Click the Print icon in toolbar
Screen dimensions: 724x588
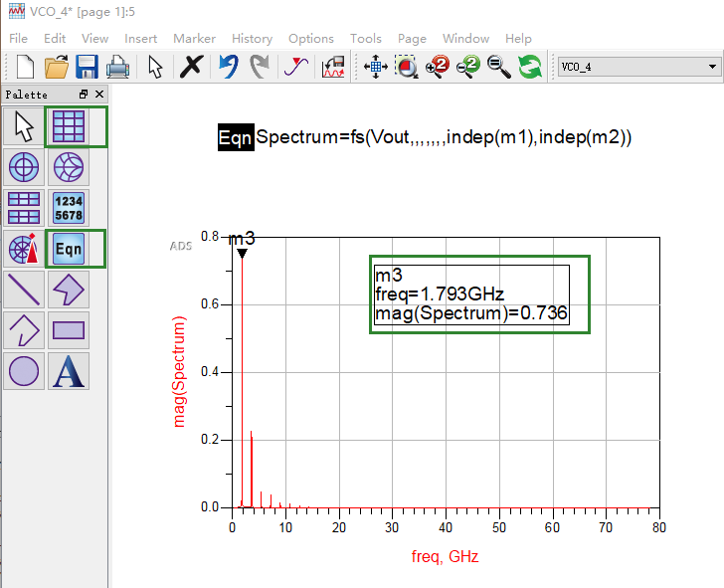tap(117, 67)
